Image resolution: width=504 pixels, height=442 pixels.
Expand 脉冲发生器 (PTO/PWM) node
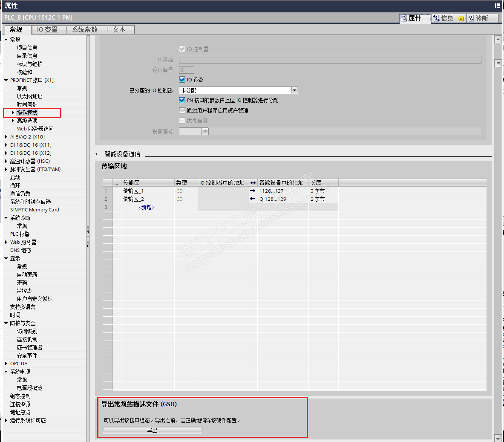click(x=6, y=169)
